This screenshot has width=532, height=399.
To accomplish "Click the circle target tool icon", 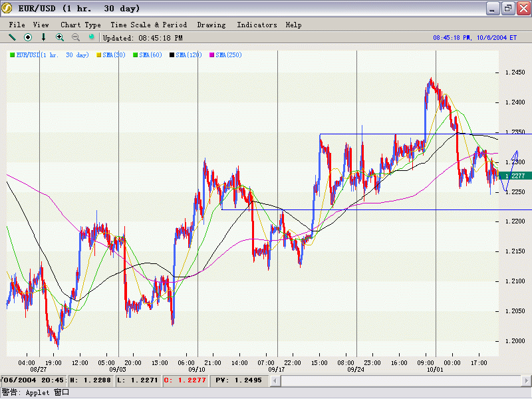I will click(28, 38).
